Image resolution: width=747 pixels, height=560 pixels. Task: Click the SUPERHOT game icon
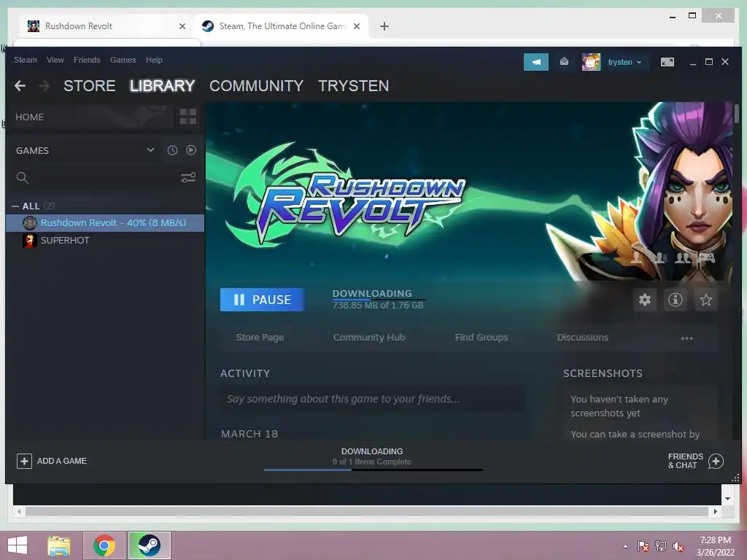click(29, 241)
